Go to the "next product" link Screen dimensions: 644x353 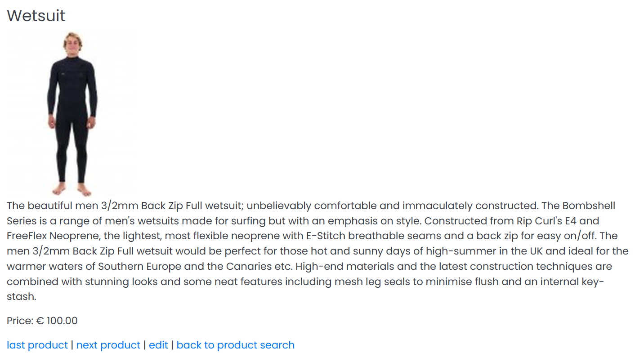tap(108, 345)
